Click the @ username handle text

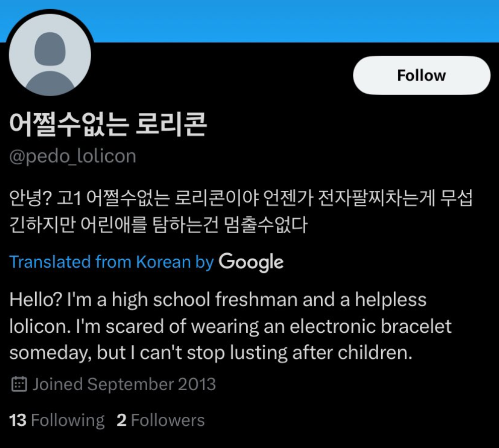(x=73, y=156)
